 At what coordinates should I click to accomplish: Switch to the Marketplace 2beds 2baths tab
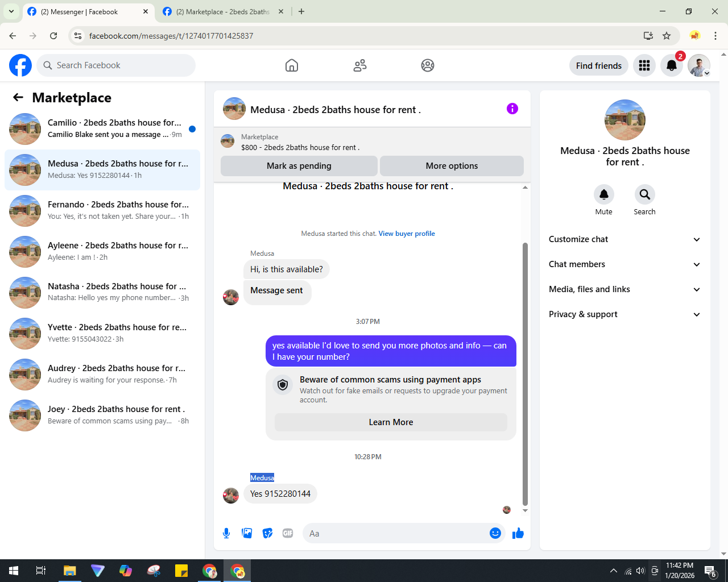pyautogui.click(x=223, y=11)
